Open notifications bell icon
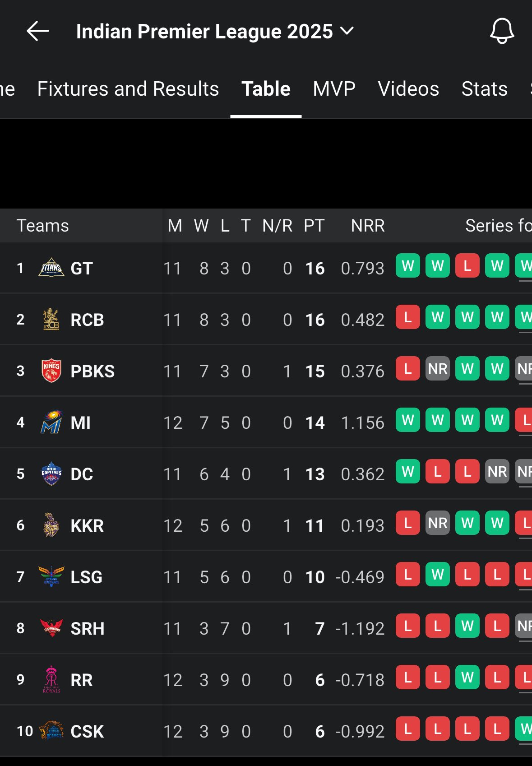The width and height of the screenshot is (532, 766). (x=502, y=31)
